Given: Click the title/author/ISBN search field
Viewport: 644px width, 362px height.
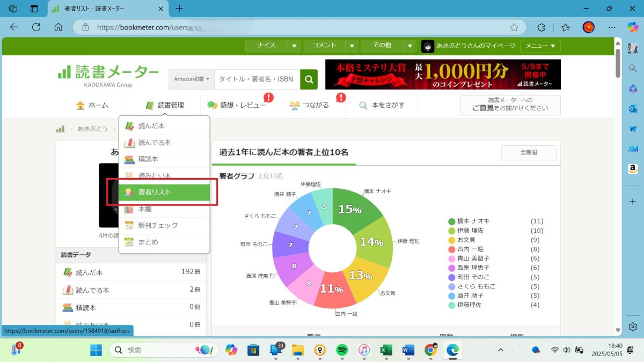Looking at the screenshot, I should tap(257, 79).
